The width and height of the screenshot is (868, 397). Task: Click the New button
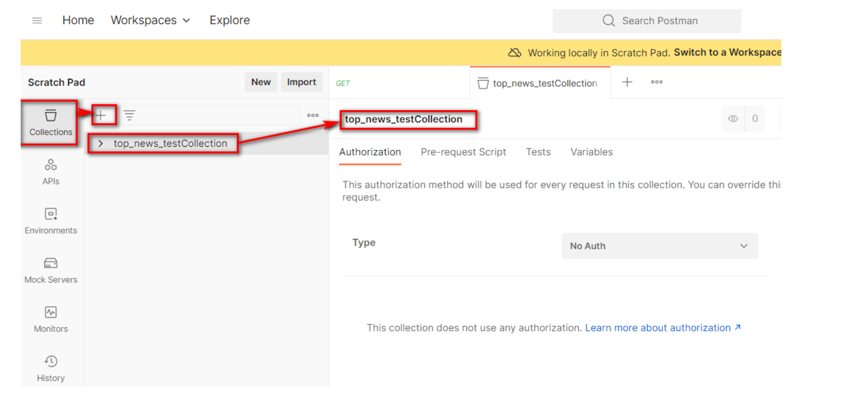[x=261, y=82]
